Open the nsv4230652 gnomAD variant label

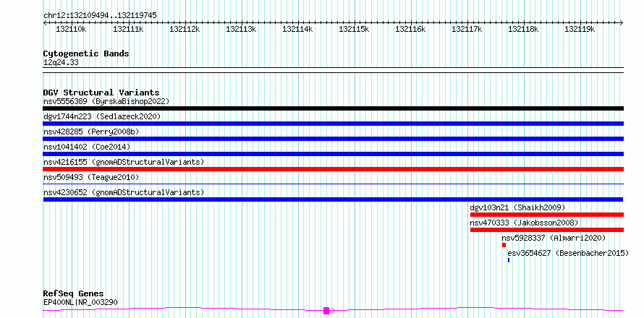click(124, 192)
